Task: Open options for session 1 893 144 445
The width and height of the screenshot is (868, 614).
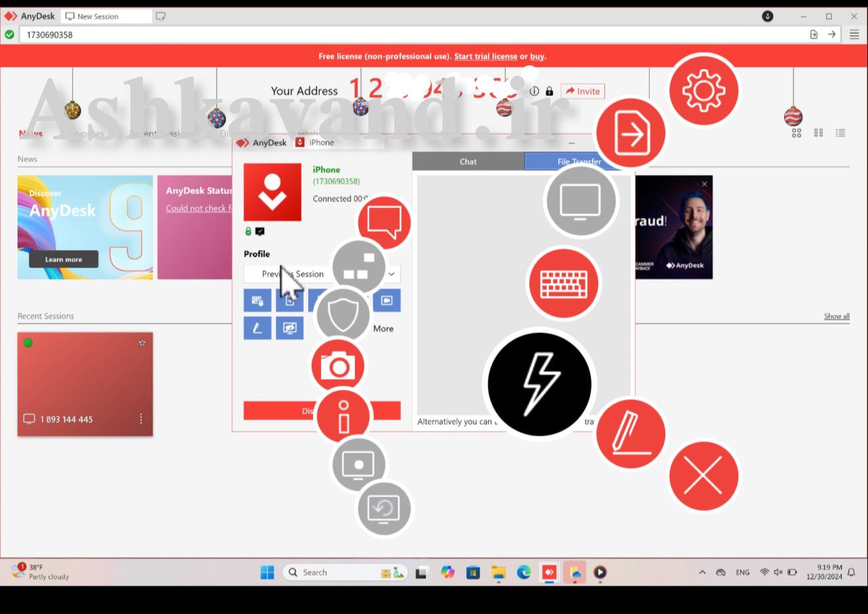Action: tap(140, 419)
